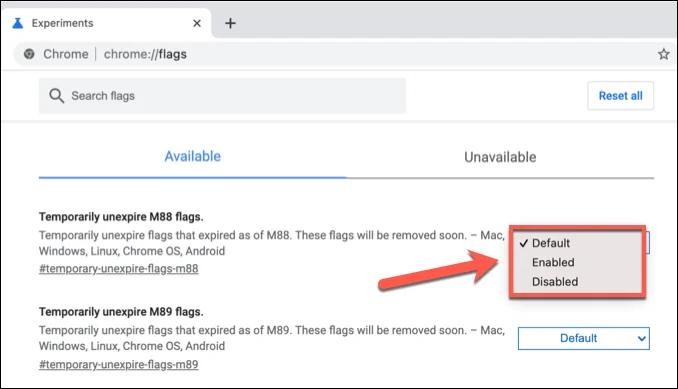
Task: Choose Disabled for M88 flags
Action: point(555,282)
